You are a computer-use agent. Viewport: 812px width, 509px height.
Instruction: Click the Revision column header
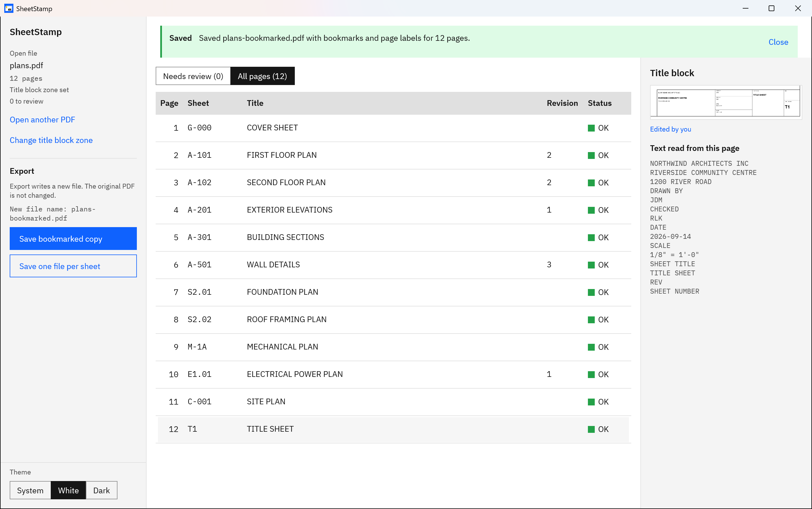point(562,103)
